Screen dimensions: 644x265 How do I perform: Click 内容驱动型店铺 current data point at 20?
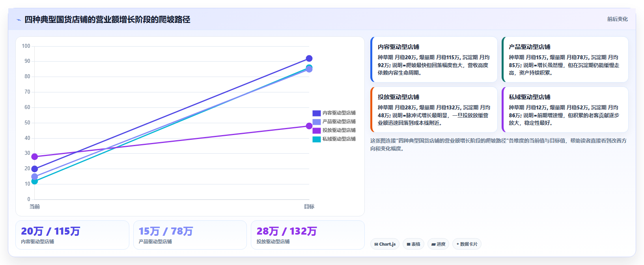pos(35,169)
